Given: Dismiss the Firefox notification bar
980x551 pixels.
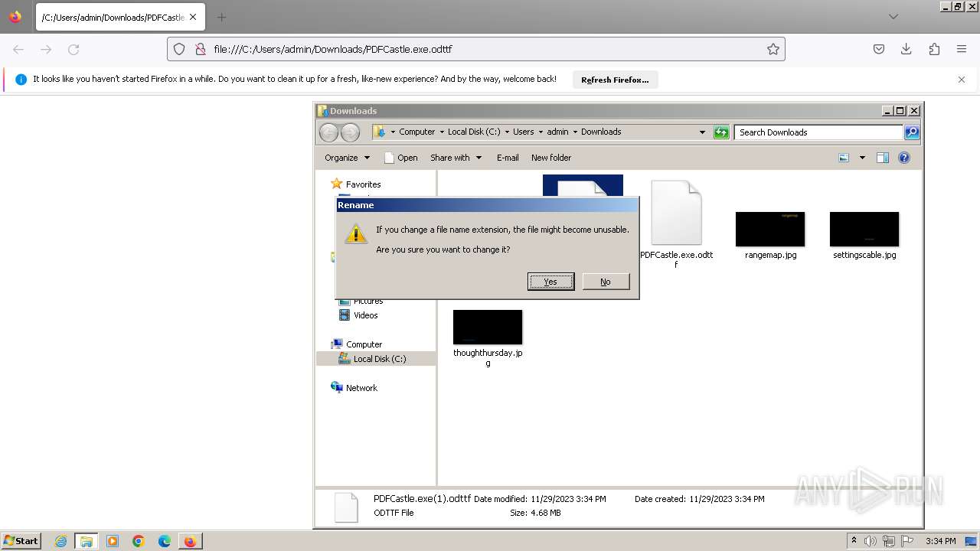Looking at the screenshot, I should click(x=962, y=80).
